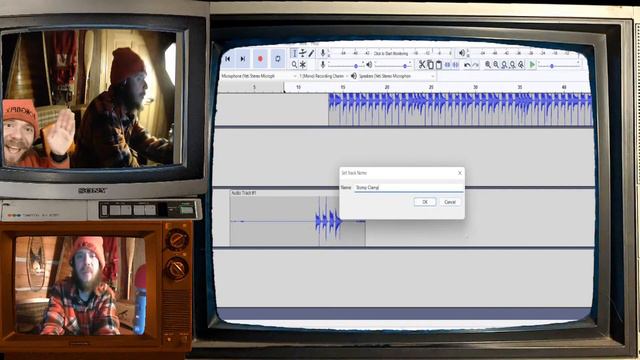640x360 pixels.
Task: Click the Skip to End transport button
Action: click(x=243, y=59)
